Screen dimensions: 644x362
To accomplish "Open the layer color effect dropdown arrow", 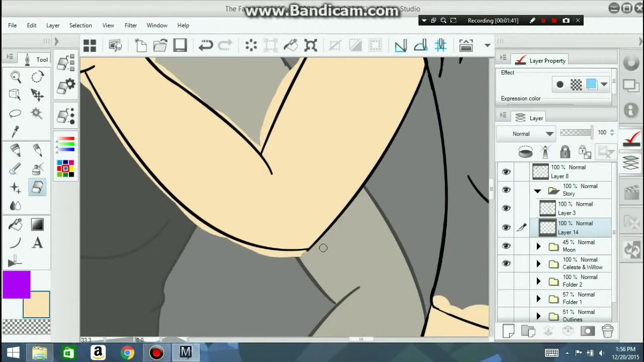I will [604, 84].
